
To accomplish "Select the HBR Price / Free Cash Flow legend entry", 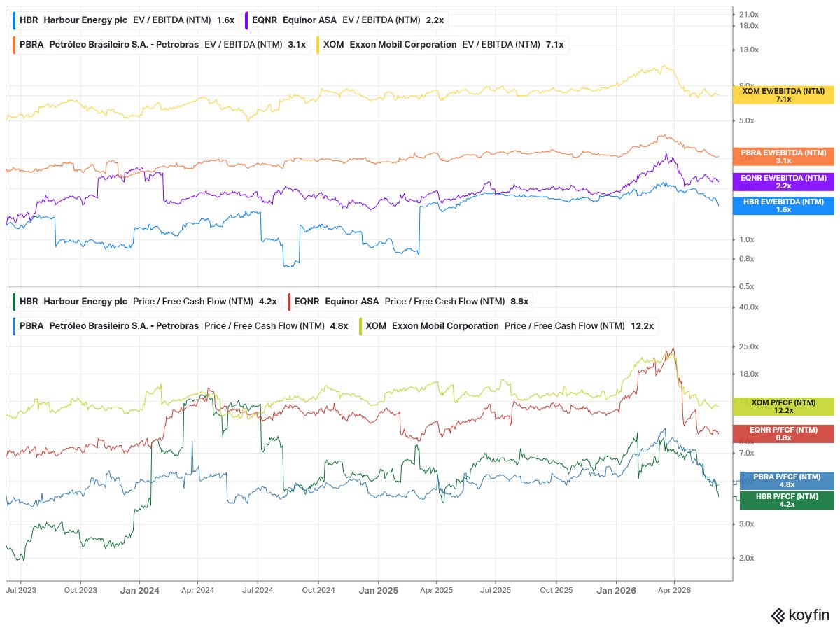I will [146, 302].
